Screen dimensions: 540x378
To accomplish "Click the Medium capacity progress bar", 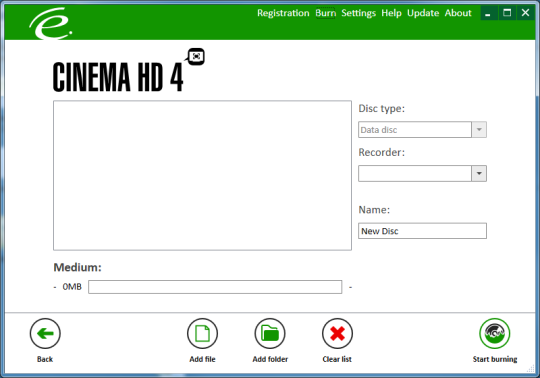I will coord(215,287).
